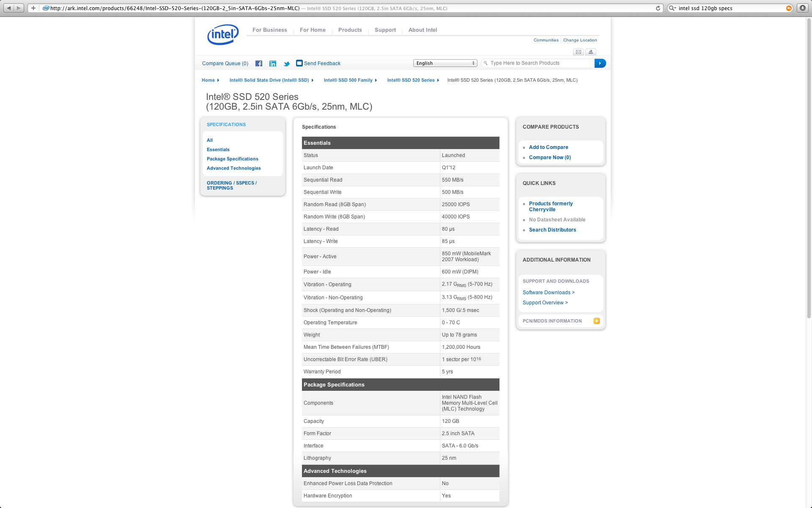Click the email page envelope icon
812x508 pixels.
coord(579,52)
